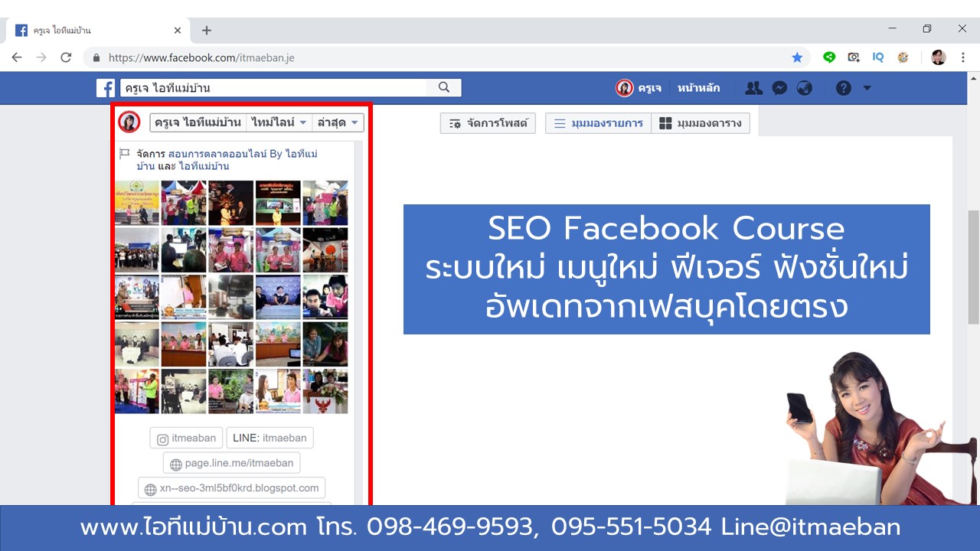Expand the ไทม์ไลน์ dropdown

(279, 122)
